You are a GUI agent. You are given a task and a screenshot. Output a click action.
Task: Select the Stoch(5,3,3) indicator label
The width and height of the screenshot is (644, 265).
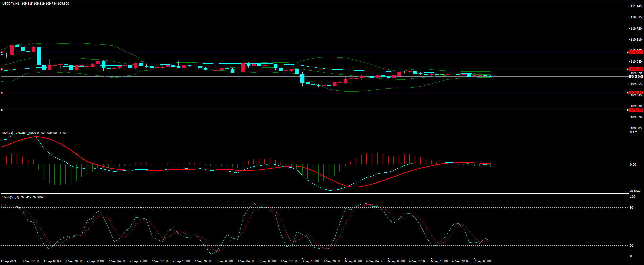click(x=11, y=197)
